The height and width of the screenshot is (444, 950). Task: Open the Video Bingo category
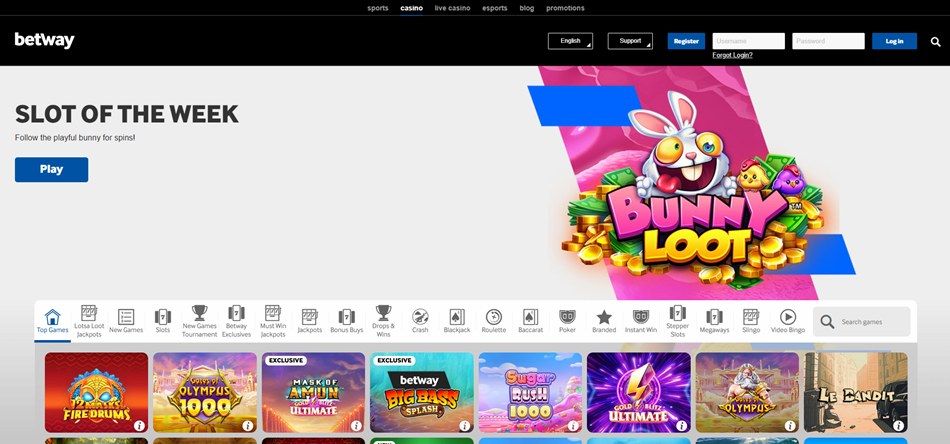point(788,321)
